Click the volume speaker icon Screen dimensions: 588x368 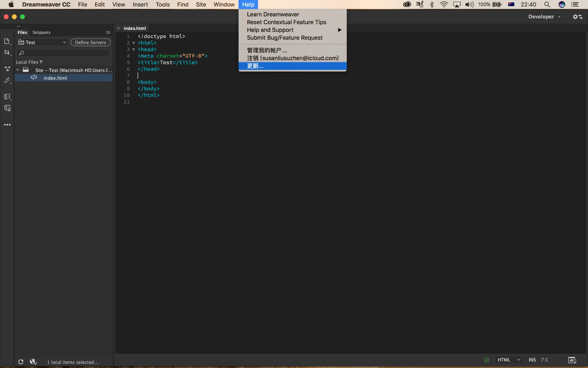[470, 4]
